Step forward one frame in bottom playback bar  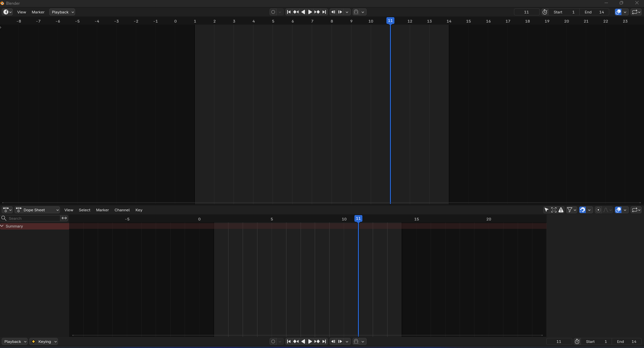340,342
